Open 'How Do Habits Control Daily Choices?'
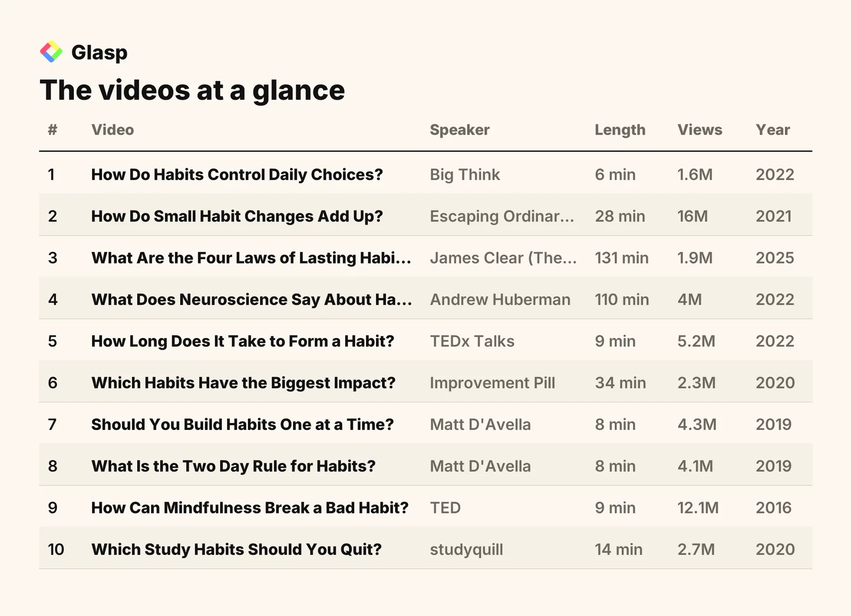The image size is (851, 616). point(237,175)
